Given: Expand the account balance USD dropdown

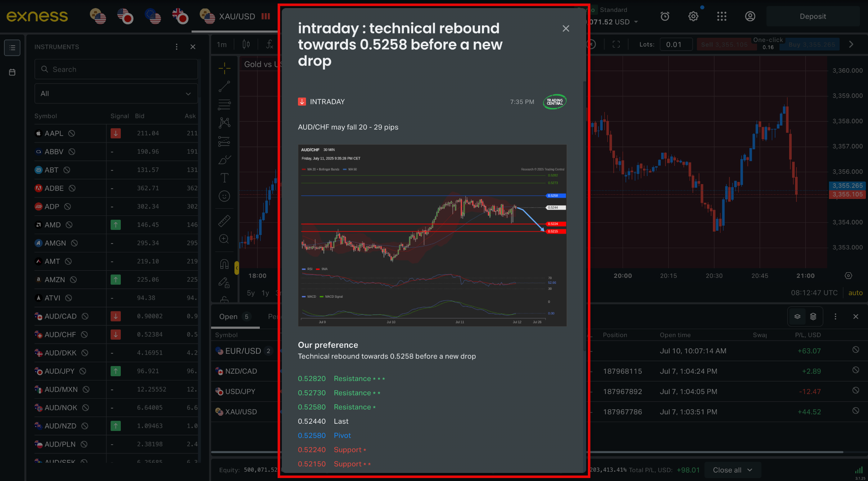Looking at the screenshot, I should [636, 22].
